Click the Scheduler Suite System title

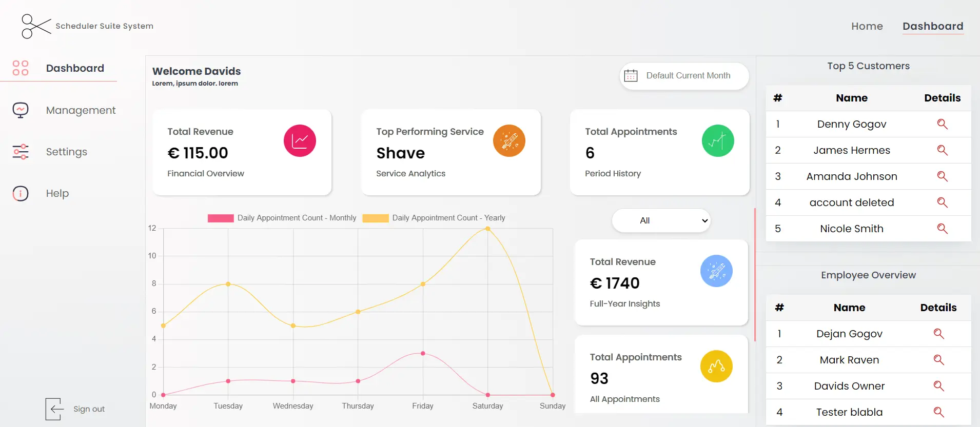[x=104, y=26]
